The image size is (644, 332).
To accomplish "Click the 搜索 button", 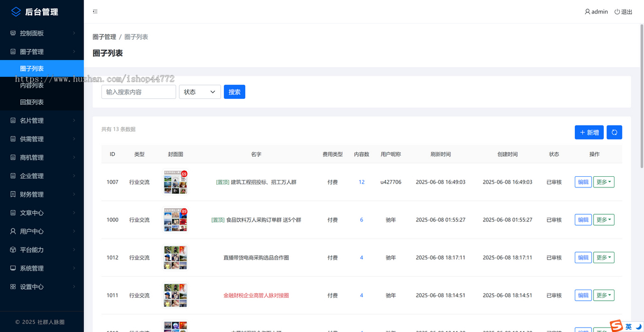I will point(235,92).
